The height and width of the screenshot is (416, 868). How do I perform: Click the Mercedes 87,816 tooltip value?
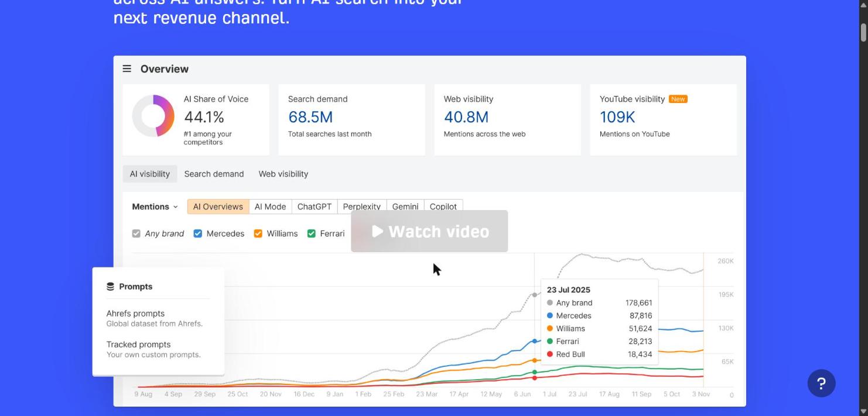[x=641, y=315]
